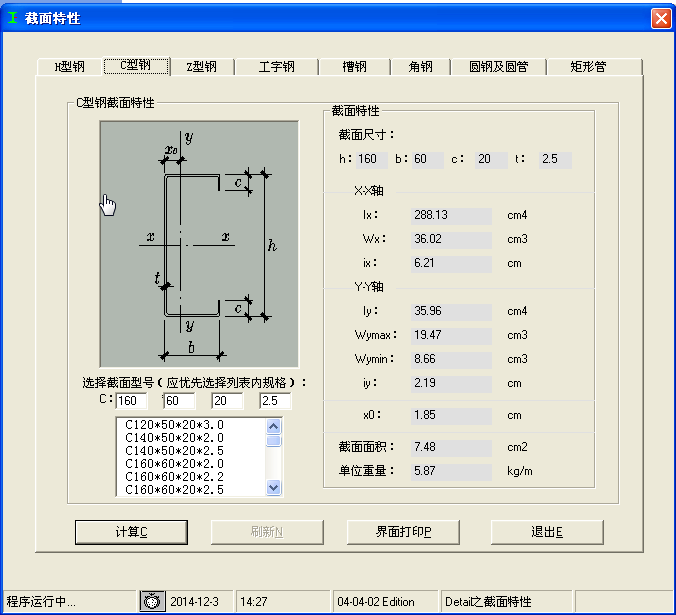Image resolution: width=676 pixels, height=615 pixels.
Task: Click the green I-beam title bar icon
Action: coord(13,18)
